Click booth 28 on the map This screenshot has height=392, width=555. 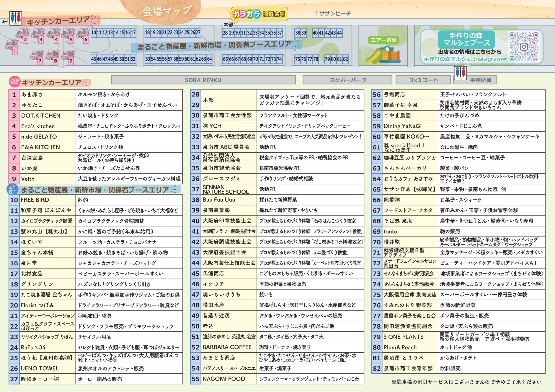(x=225, y=33)
